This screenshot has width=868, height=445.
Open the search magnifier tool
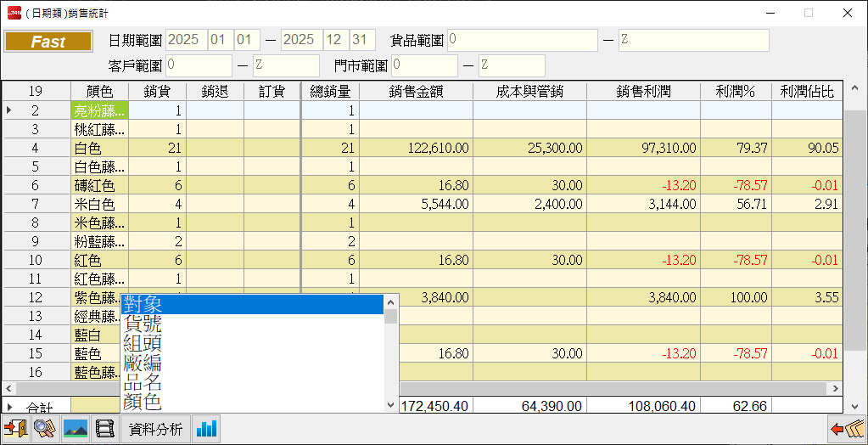(x=45, y=428)
